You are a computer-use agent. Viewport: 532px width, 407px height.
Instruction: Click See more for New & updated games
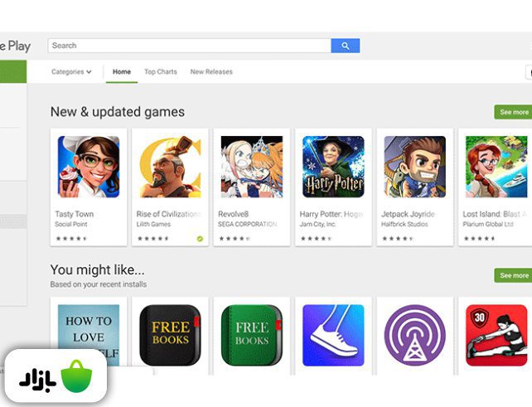point(513,112)
